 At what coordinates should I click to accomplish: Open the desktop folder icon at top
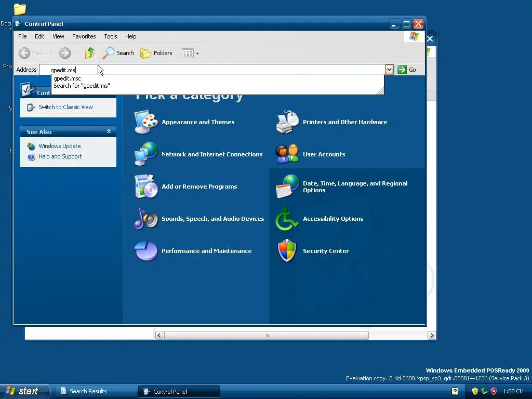click(20, 9)
